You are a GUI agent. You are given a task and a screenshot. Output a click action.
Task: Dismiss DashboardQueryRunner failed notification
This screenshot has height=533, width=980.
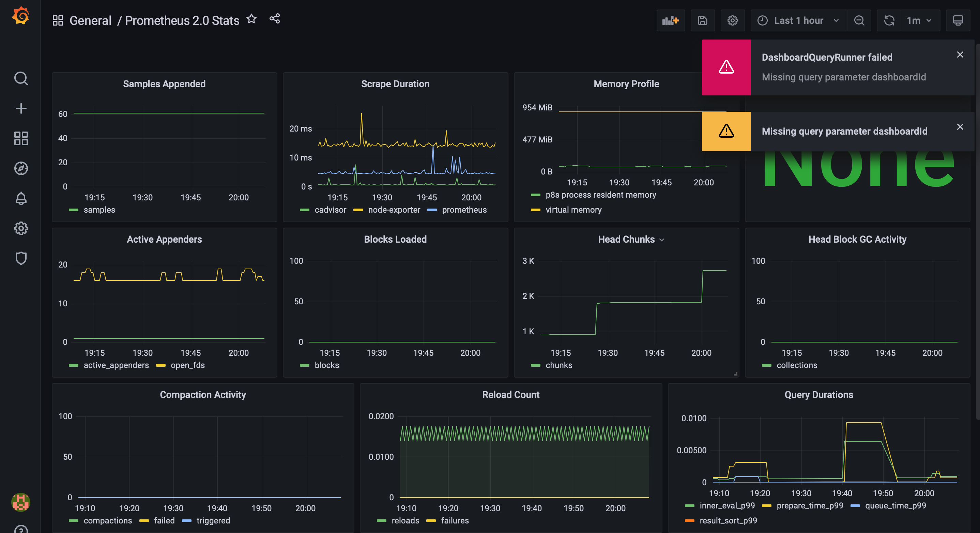[960, 55]
